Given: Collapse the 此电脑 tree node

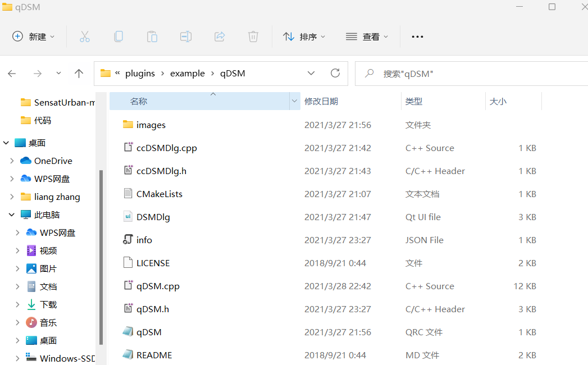Looking at the screenshot, I should 12,215.
